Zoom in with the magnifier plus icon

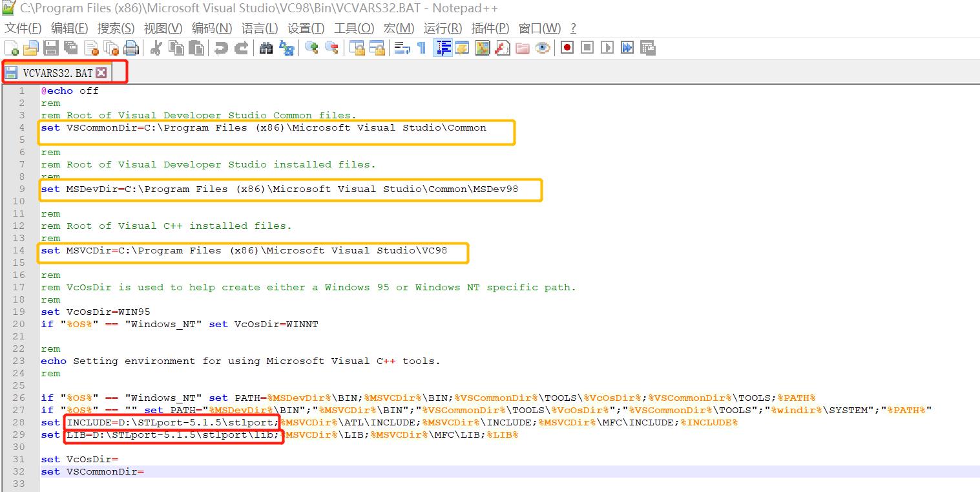pyautogui.click(x=311, y=48)
